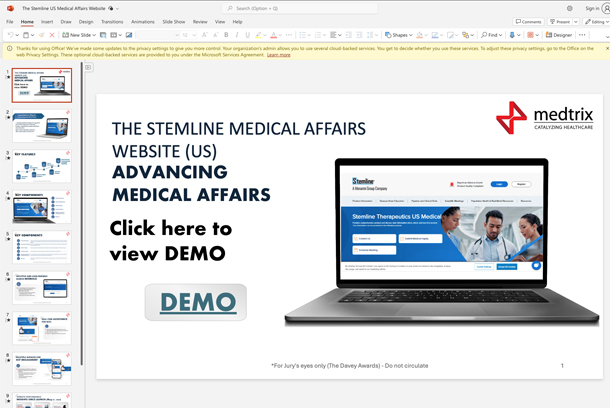Open the text alignment icon
610x408 pixels.
click(x=333, y=35)
